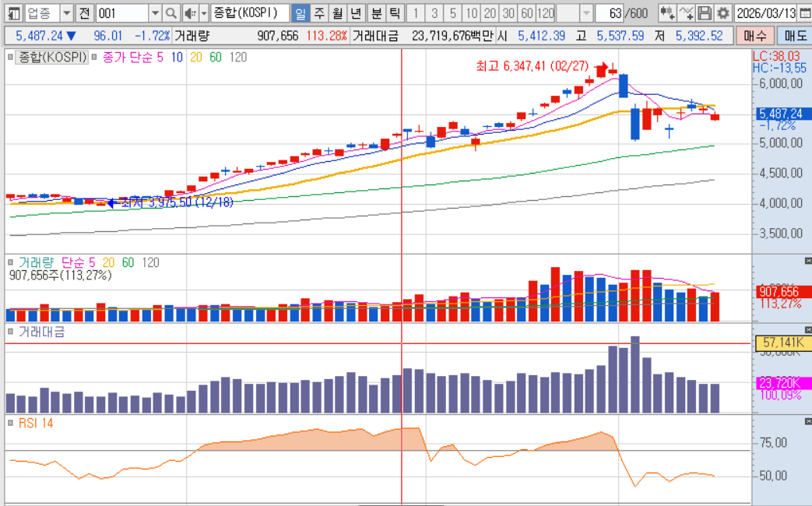The height and width of the screenshot is (506, 812).
Task: Click the 57,141K axis tag
Action: [783, 343]
